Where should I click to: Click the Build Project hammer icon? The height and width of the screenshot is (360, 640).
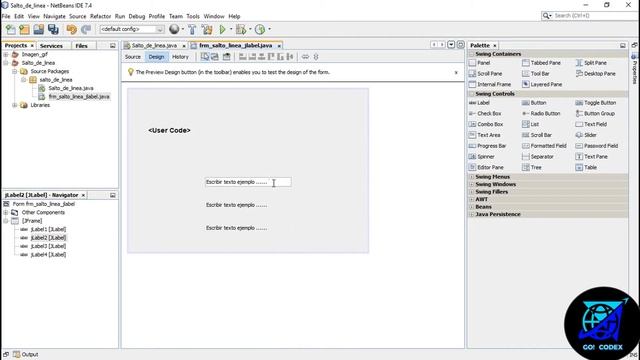(192, 29)
